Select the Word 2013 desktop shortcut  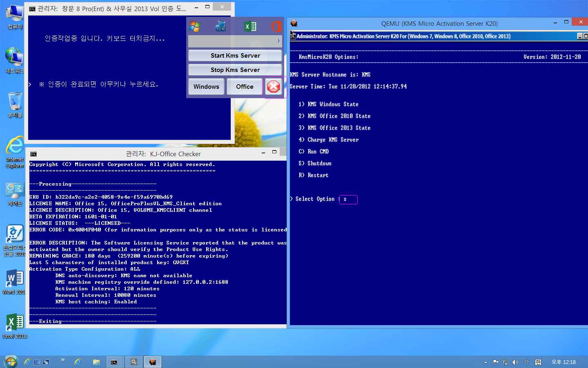15,282
